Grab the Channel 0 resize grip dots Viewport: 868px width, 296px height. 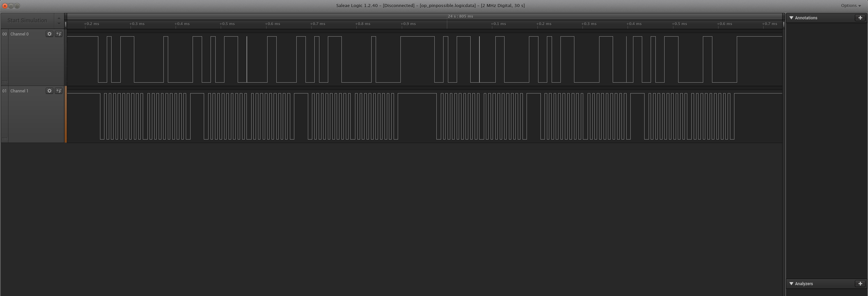tap(4, 82)
